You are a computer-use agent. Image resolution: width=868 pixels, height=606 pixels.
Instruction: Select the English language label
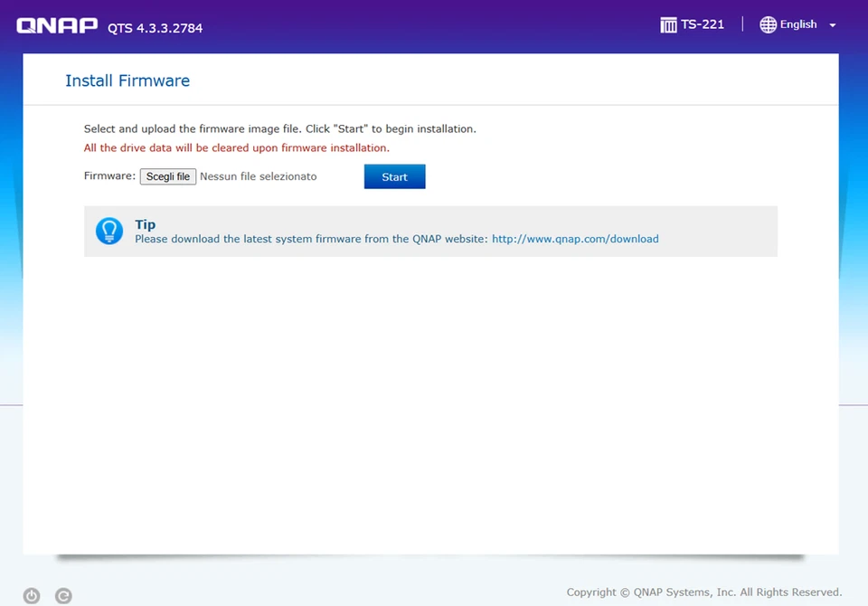pyautogui.click(x=798, y=24)
